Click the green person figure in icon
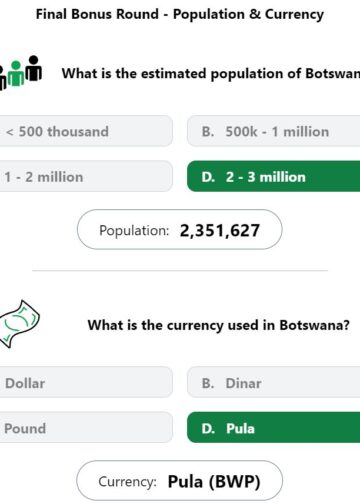Screen dimensions: 360x504 click(16, 74)
